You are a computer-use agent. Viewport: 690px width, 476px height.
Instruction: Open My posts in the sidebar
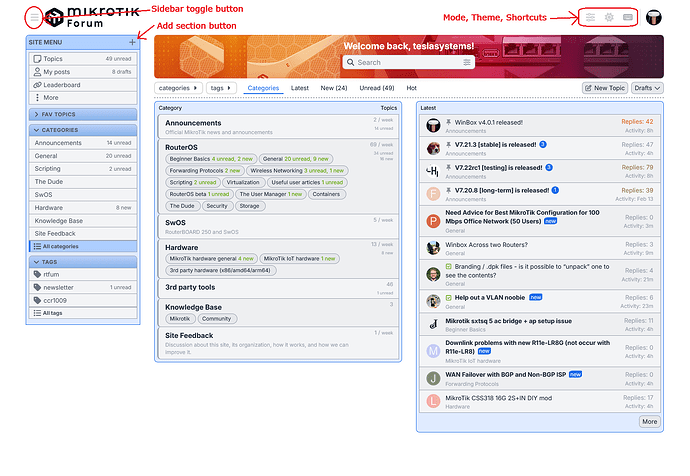pos(83,72)
